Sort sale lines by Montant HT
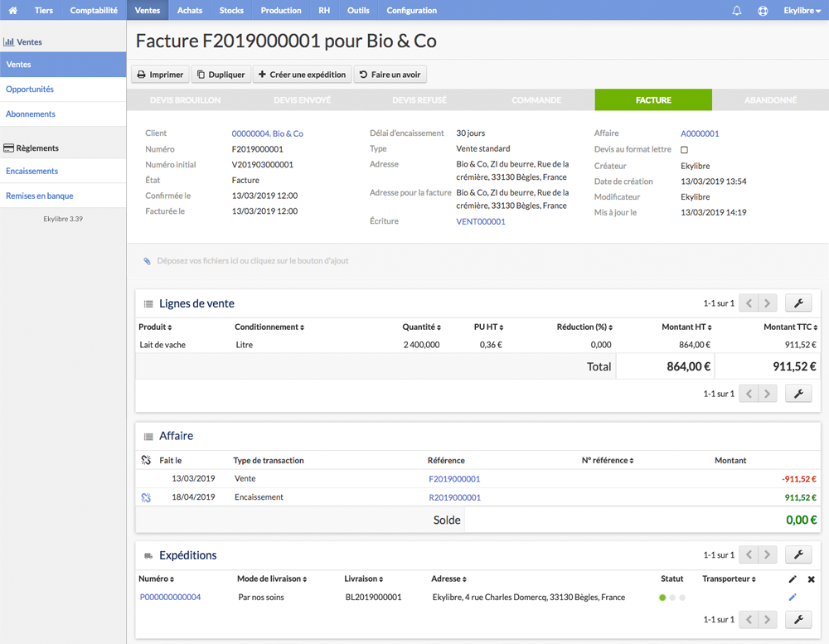The width and height of the screenshot is (829, 644). [686, 327]
